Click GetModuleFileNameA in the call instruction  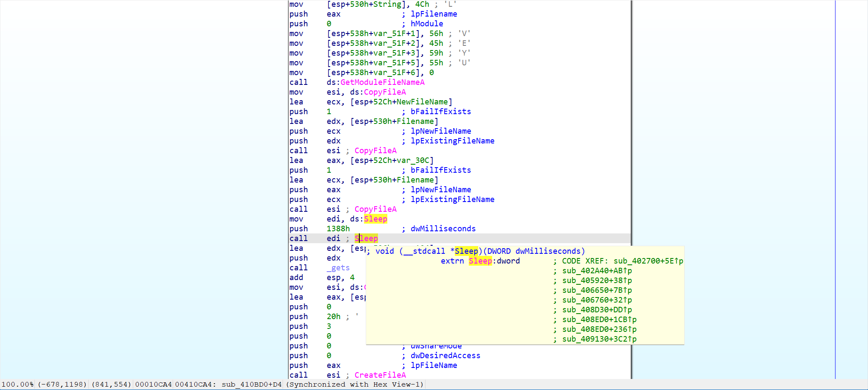coord(382,82)
